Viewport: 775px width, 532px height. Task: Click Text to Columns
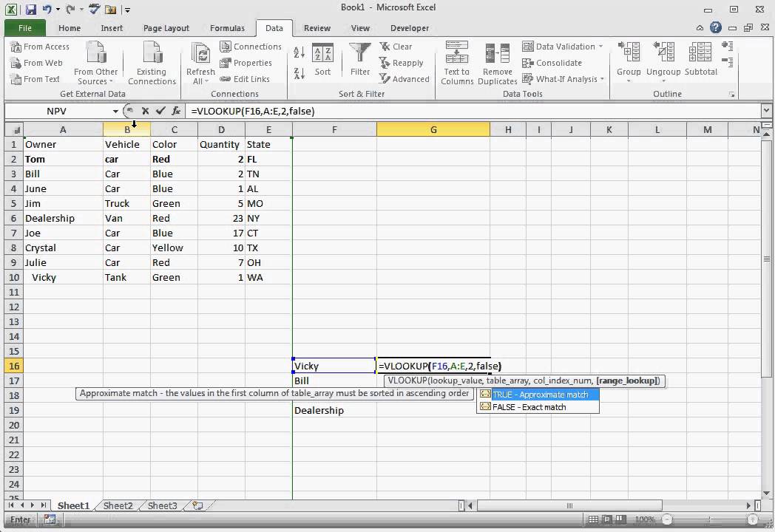457,64
